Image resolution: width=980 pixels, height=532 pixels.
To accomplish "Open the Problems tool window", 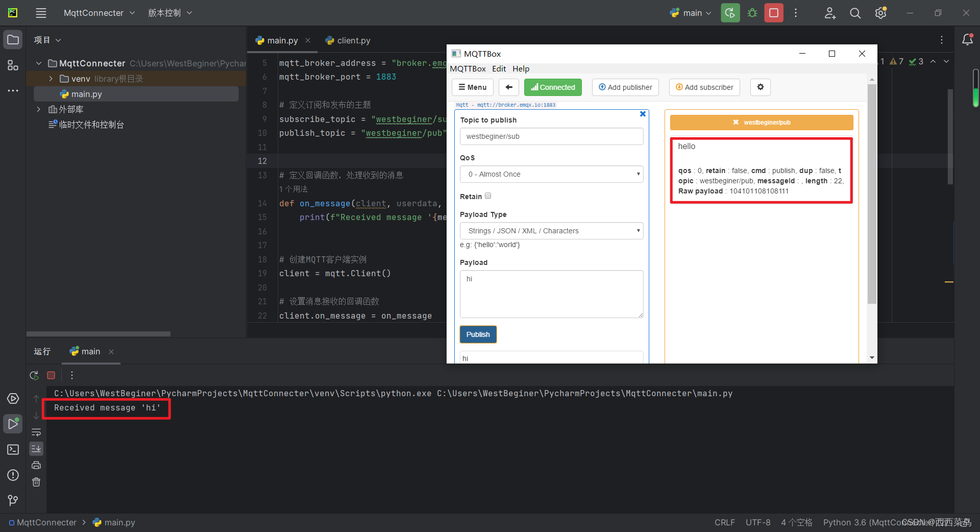I will 13,475.
